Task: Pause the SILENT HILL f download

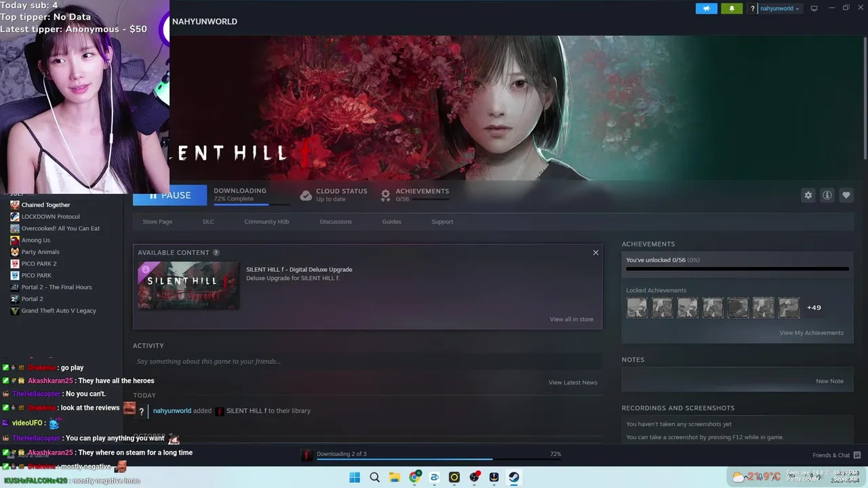Action: click(170, 195)
